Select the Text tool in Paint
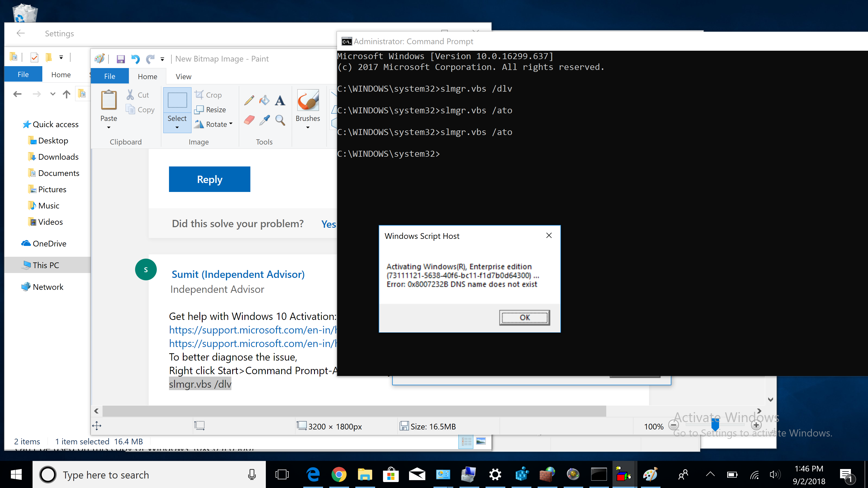868x488 pixels. tap(280, 100)
